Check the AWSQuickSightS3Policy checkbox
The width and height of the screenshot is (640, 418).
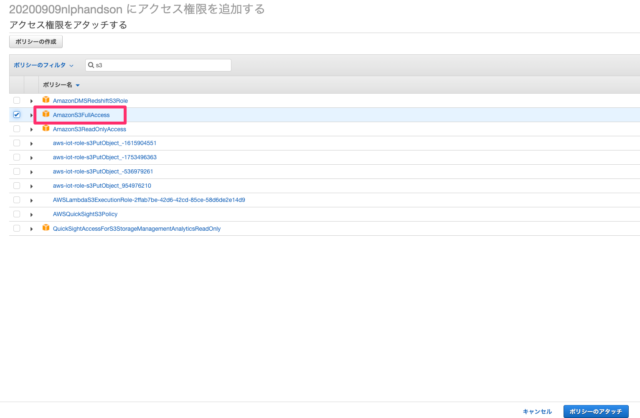16,214
